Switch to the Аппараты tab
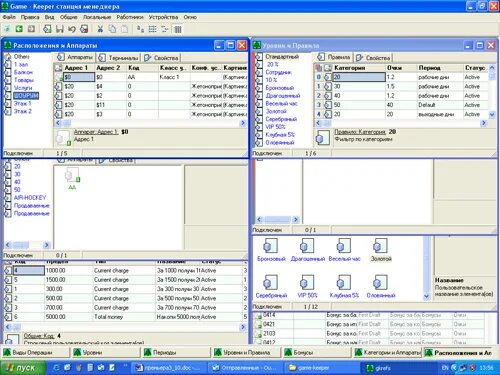This screenshot has width=500, height=375. point(75,57)
